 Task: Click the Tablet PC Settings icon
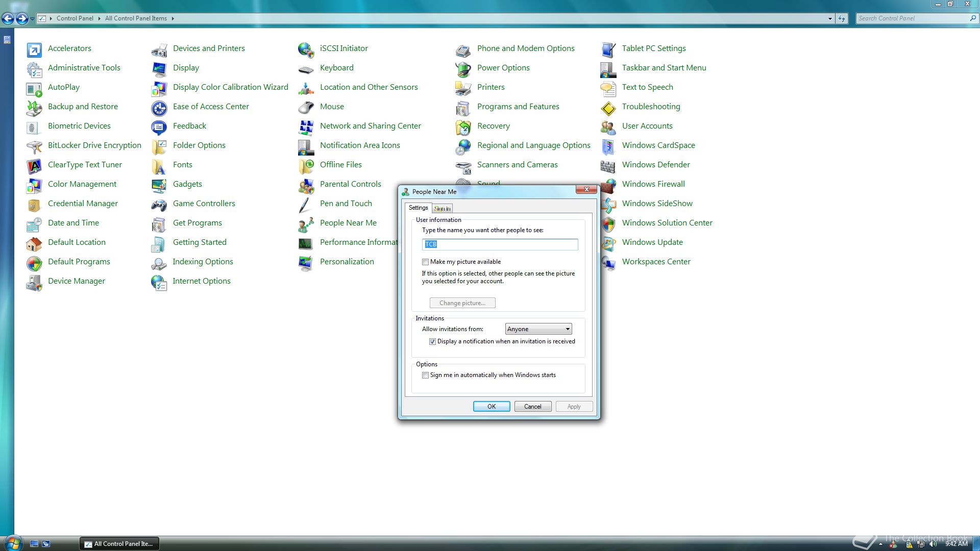click(608, 49)
